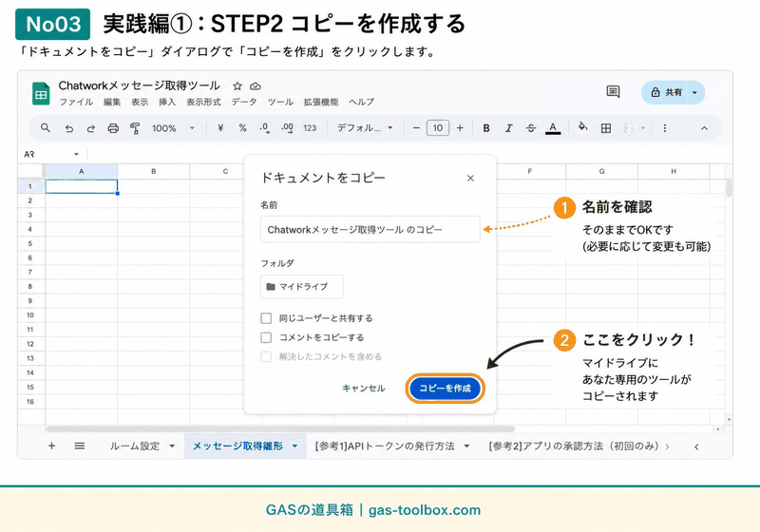Switch to [参考2]アプリの承認方法 tab
Viewport: 760px width, 532px height.
574,446
